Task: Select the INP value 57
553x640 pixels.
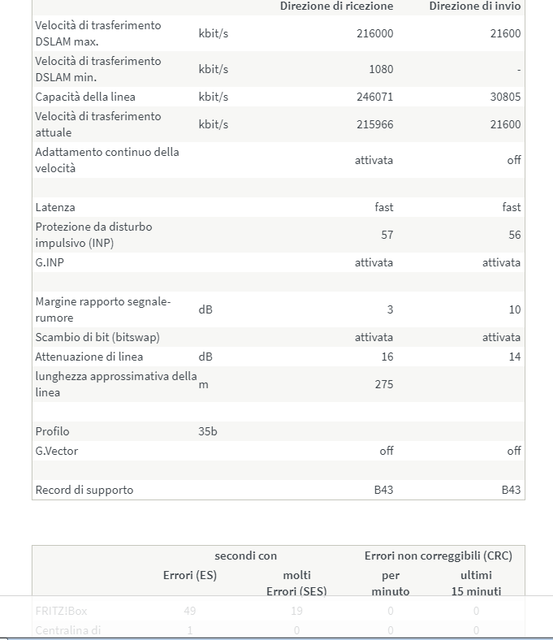Action: [387, 235]
